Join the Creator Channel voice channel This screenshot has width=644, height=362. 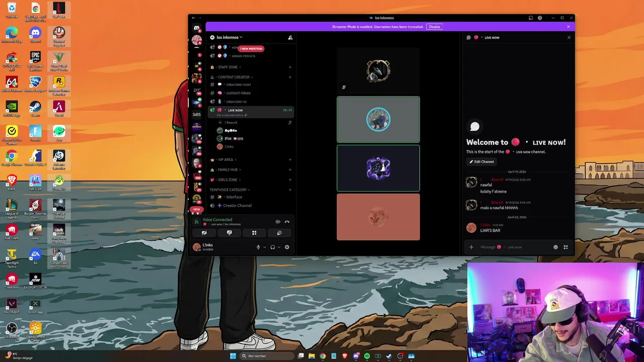251,206
